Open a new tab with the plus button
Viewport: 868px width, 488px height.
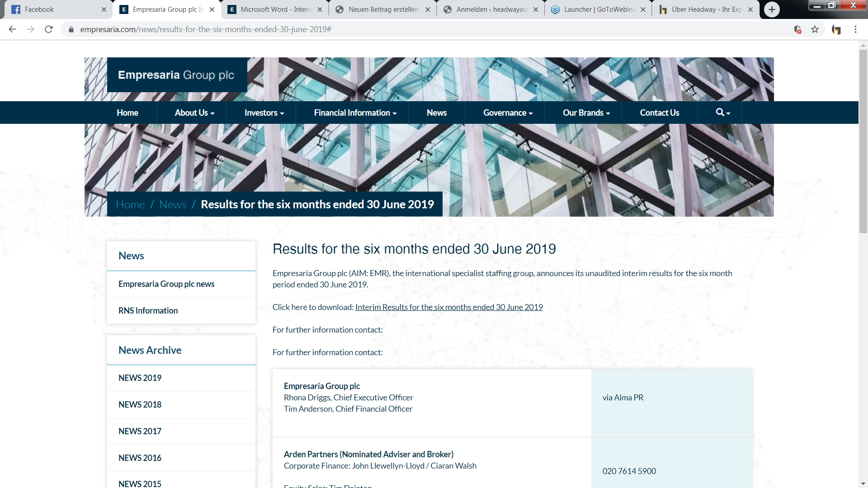[x=772, y=9]
